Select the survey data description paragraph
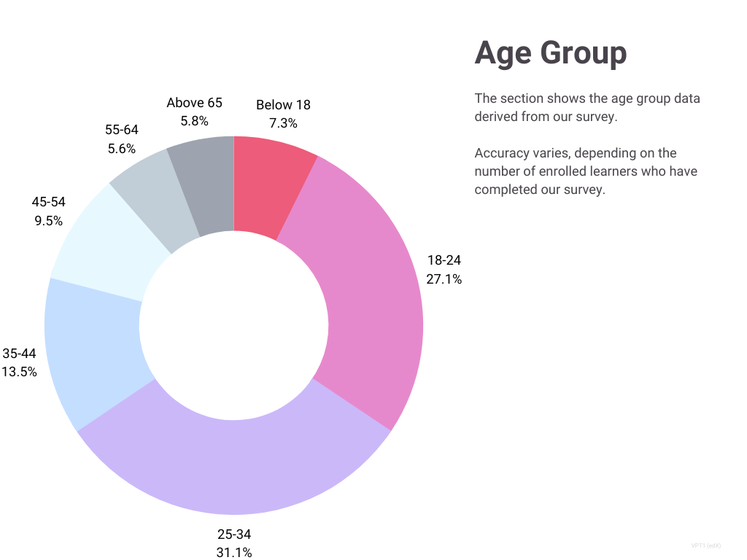The height and width of the screenshot is (560, 747). (587, 107)
